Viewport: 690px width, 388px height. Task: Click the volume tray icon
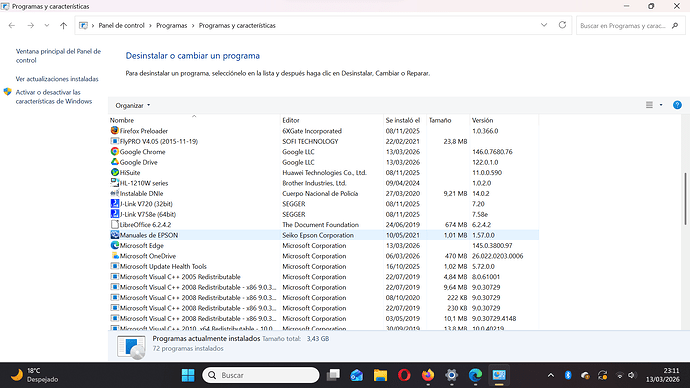click(632, 375)
